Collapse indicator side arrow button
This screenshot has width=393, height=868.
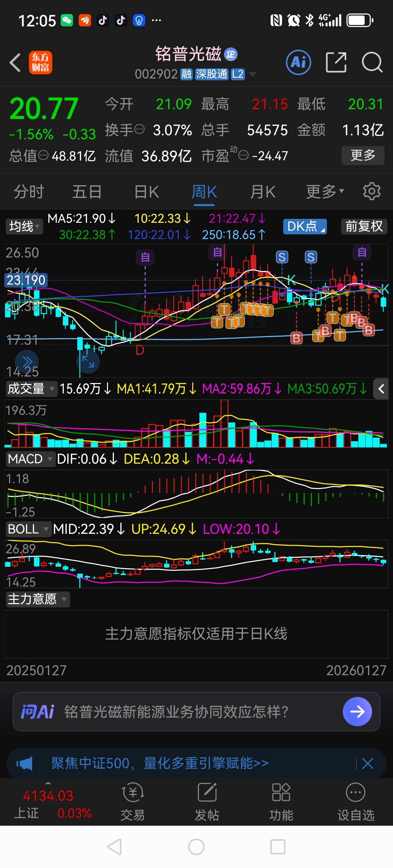pos(381,389)
